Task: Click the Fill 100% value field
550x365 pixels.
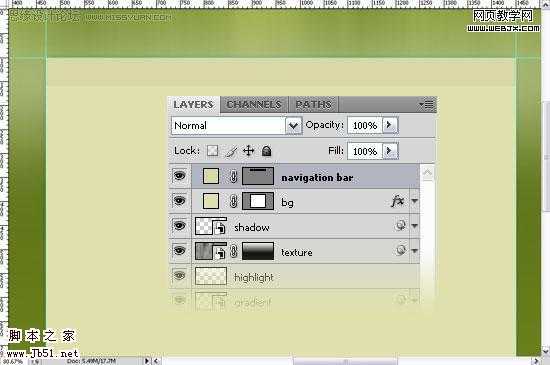Action: coord(364,151)
